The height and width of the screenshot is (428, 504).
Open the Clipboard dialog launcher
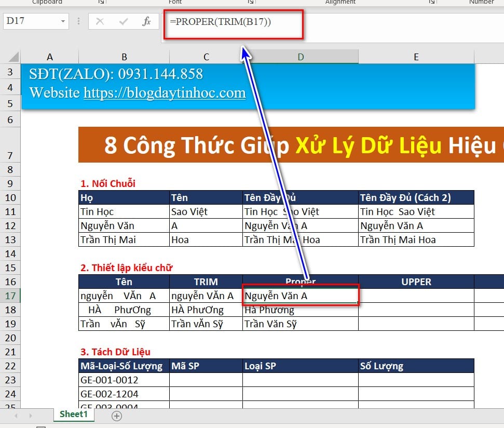pos(101,2)
